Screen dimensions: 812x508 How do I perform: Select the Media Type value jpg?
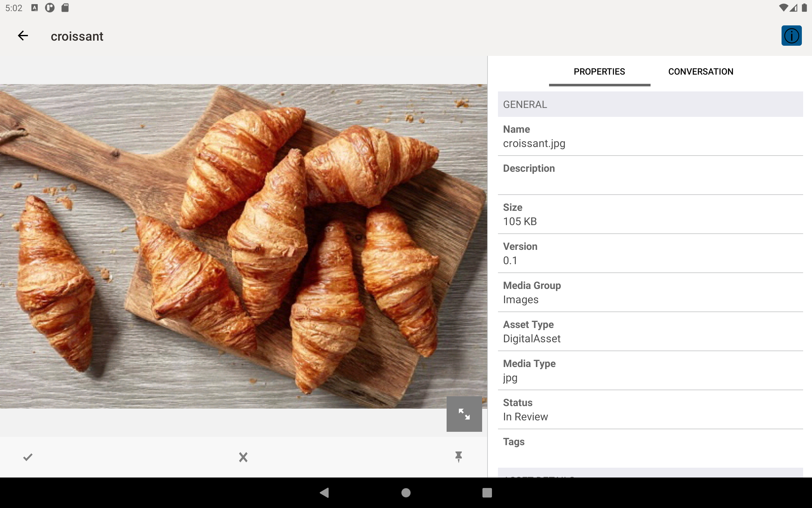(x=510, y=378)
